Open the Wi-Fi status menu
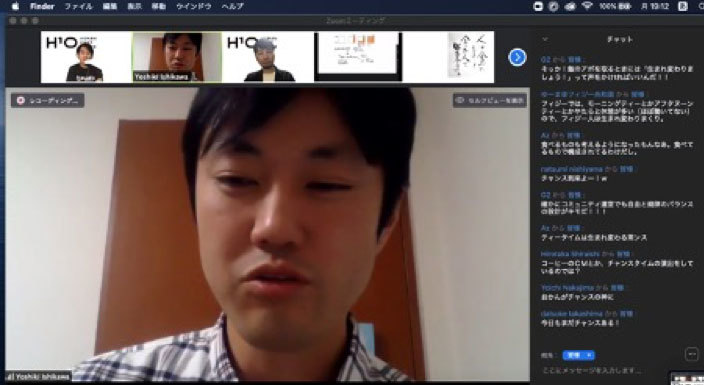704x385 pixels. (587, 6)
